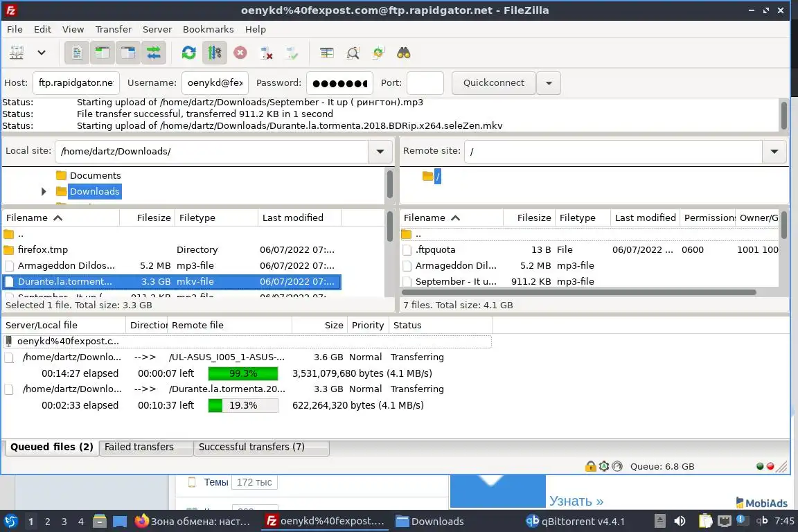
Task: Select .ftpquota file in remote list
Action: click(589, 250)
